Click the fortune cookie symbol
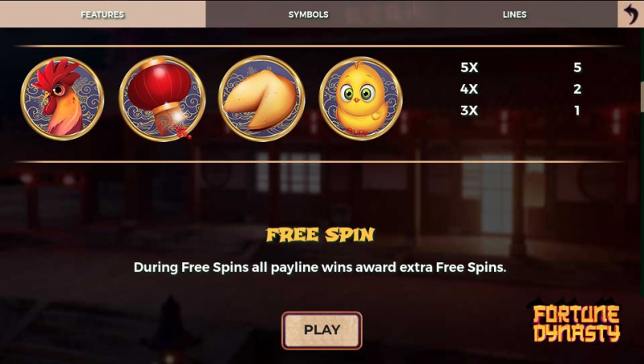 coord(262,98)
